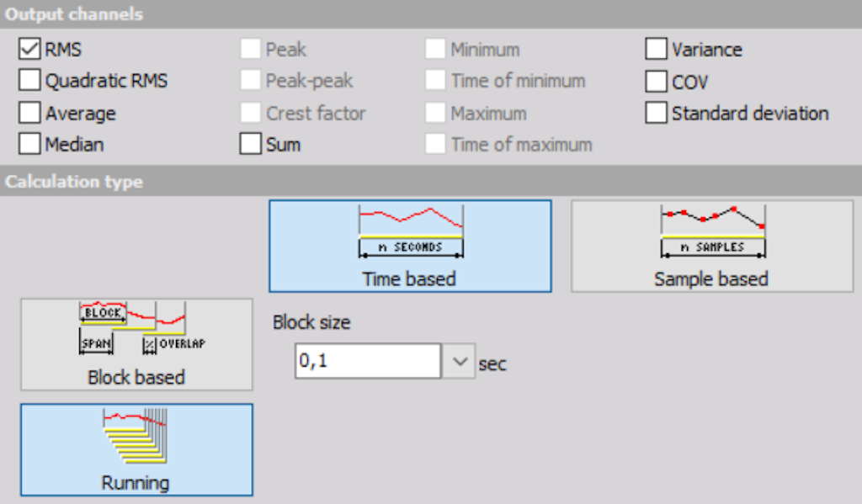This screenshot has height=504, width=862.
Task: Select Running calculation mode
Action: [x=136, y=449]
